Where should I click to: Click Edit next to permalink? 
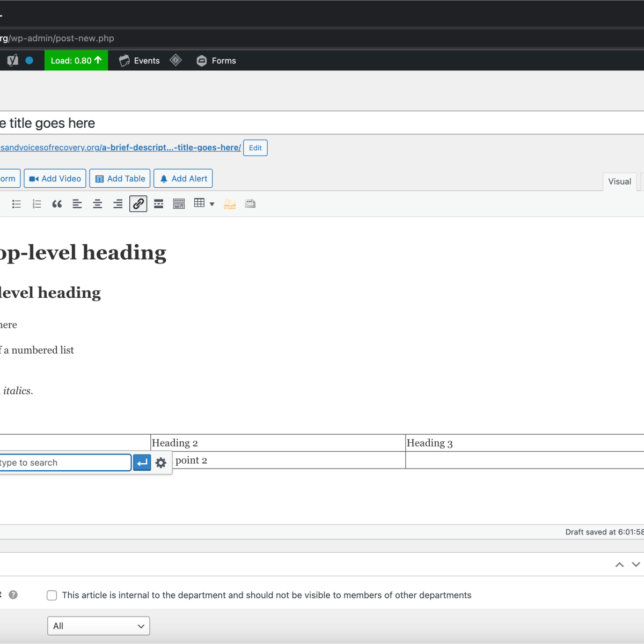(255, 148)
